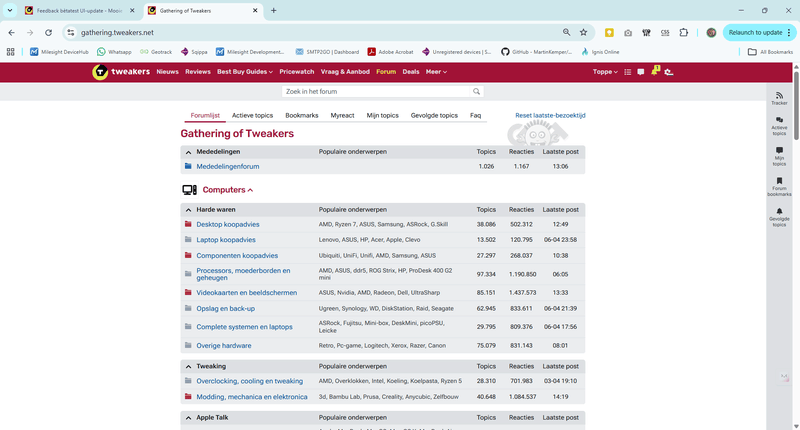
Task: Click the Tweakers logo
Action: [121, 72]
